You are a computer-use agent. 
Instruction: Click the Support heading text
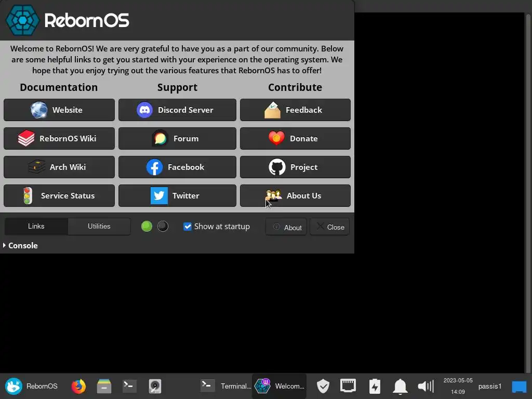(177, 87)
